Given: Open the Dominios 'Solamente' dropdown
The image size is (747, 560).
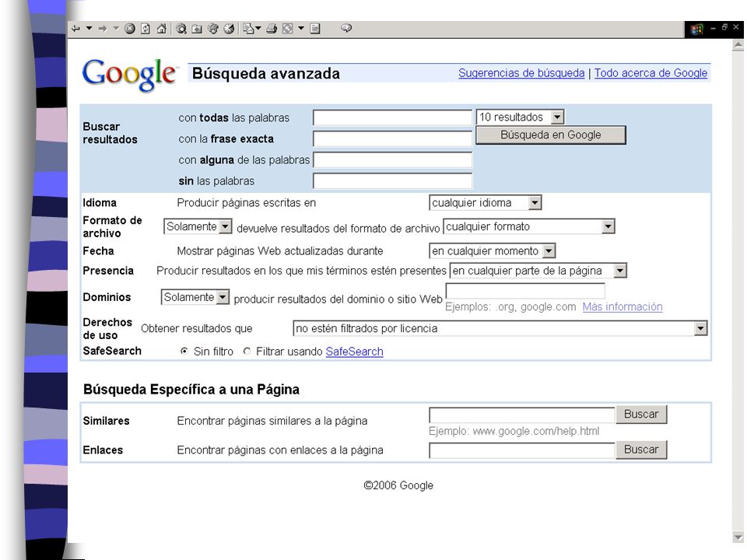Looking at the screenshot, I should click(x=195, y=297).
